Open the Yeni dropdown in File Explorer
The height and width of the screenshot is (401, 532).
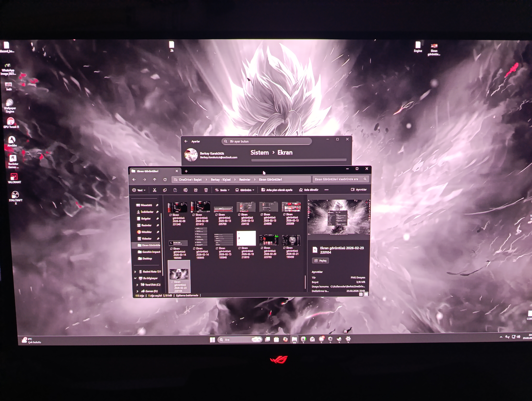[139, 190]
